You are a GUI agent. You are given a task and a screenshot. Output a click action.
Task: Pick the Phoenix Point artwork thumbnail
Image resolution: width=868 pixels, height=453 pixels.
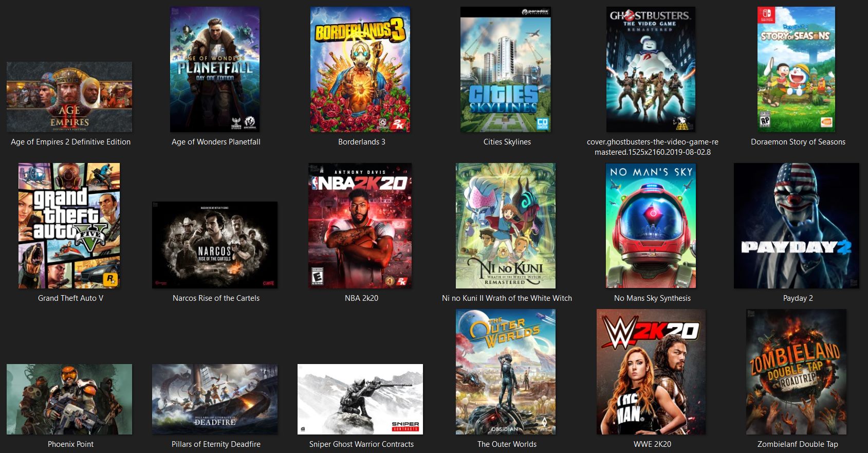click(69, 400)
